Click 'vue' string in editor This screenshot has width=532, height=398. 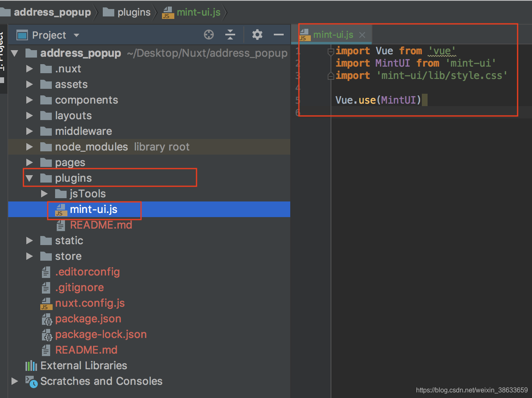point(442,51)
